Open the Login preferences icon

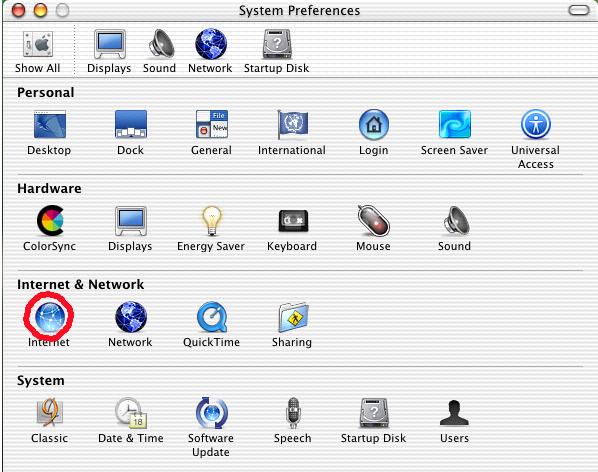click(x=374, y=124)
